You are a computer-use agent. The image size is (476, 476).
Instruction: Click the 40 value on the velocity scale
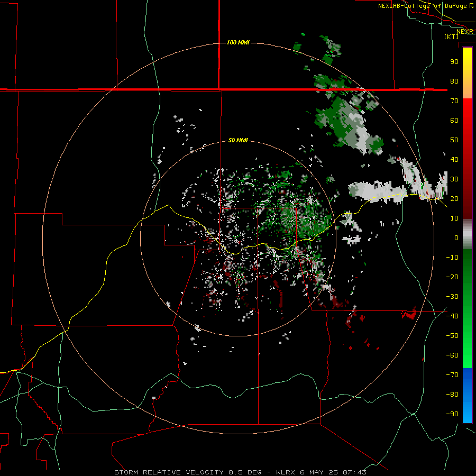[x=454, y=159]
